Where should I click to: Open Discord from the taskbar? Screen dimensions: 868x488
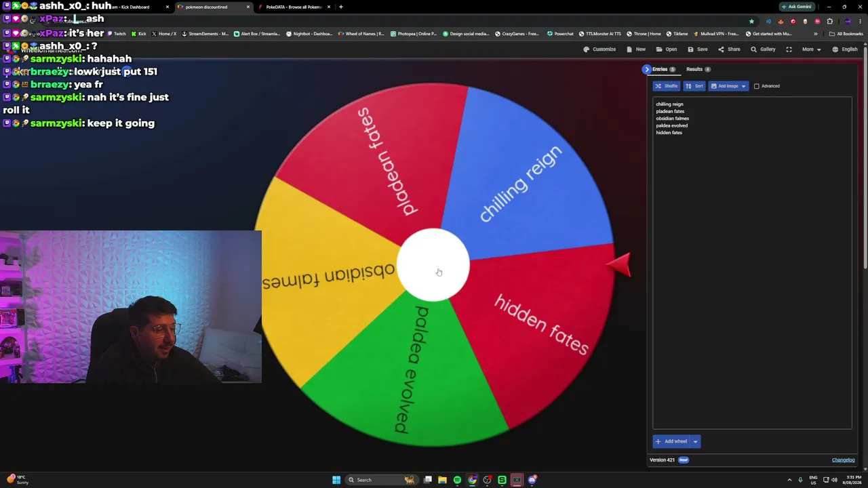(532, 480)
